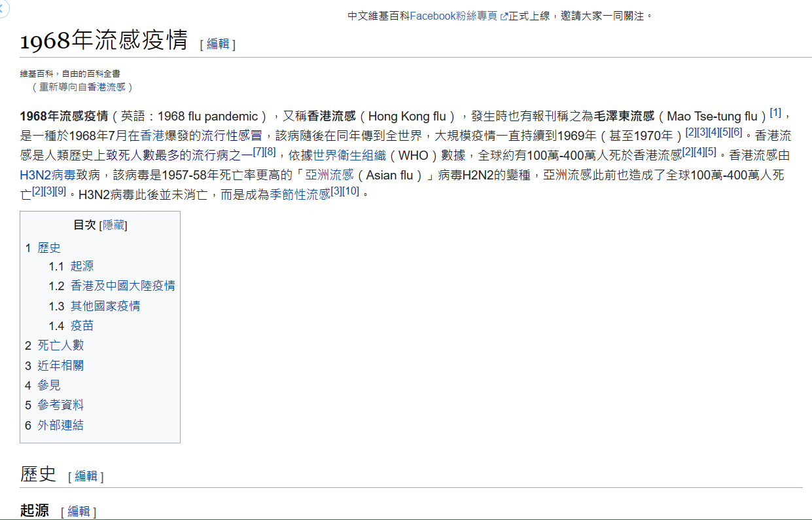Open footnote [8] after 流行病之一
This screenshot has height=520, width=812.
click(270, 152)
